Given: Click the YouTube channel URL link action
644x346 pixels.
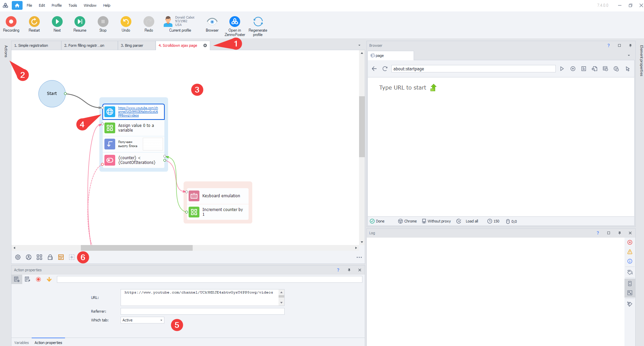Looking at the screenshot, I should pyautogui.click(x=138, y=112).
